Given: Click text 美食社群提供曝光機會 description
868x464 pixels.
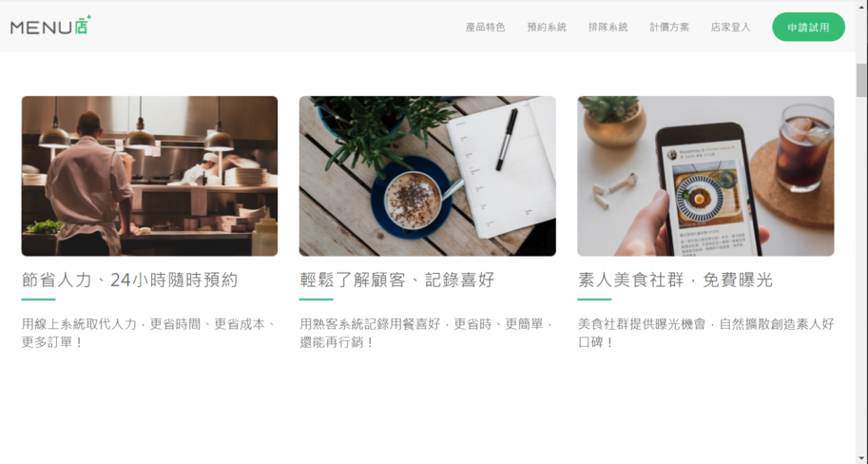Looking at the screenshot, I should 705,333.
